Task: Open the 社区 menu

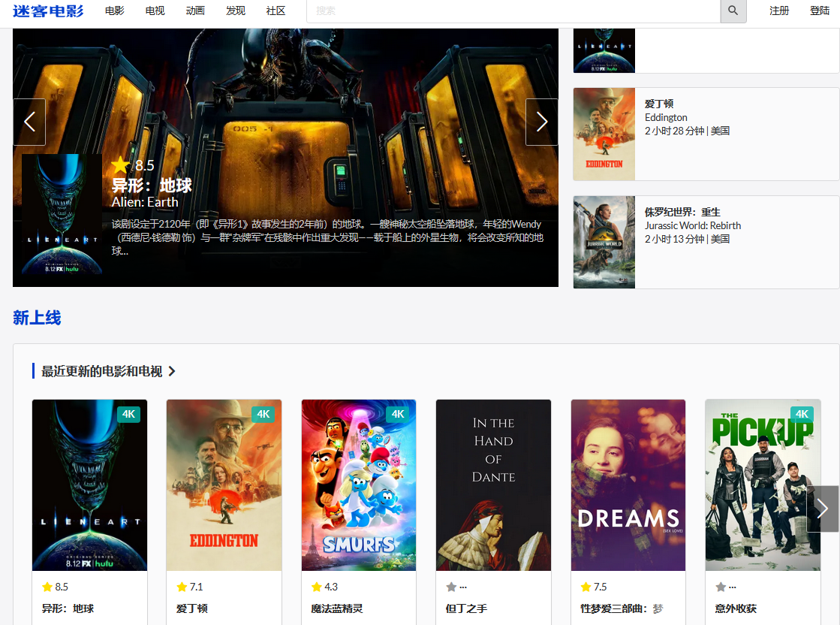Action: point(275,11)
